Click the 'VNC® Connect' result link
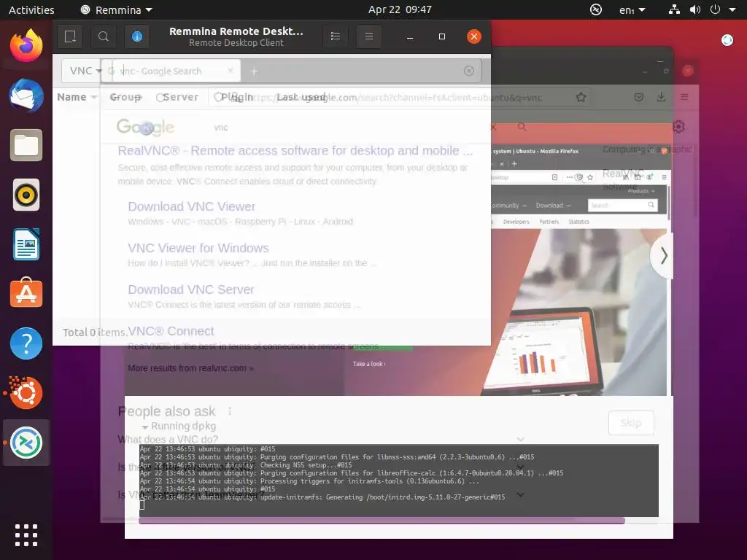The image size is (747, 560). tap(171, 331)
